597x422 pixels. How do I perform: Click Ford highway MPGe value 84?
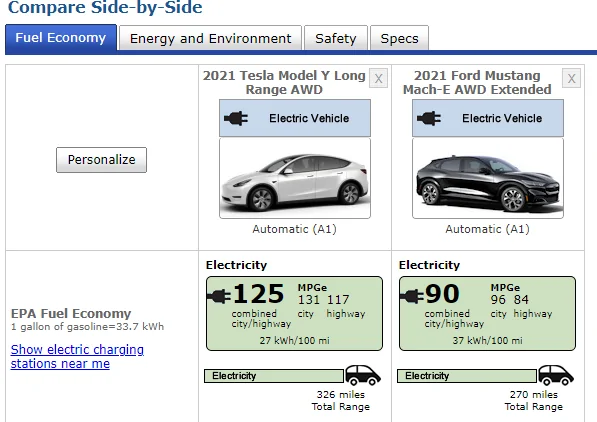[521, 300]
